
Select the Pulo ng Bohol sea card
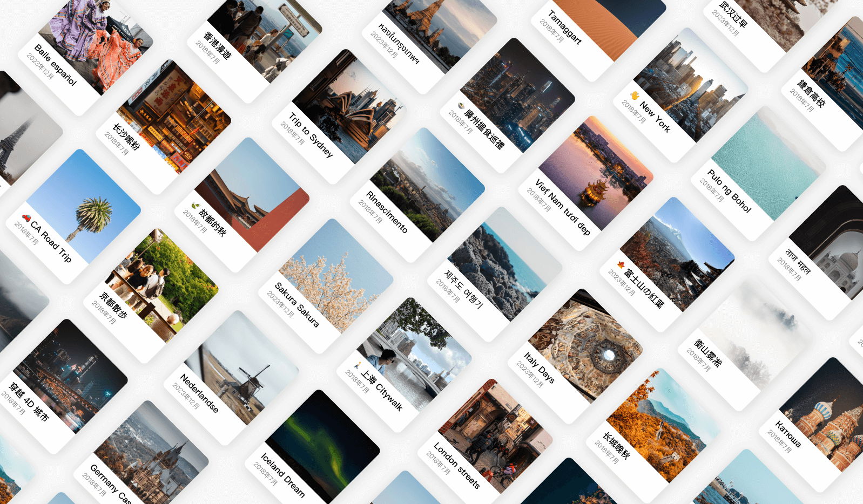(x=758, y=174)
